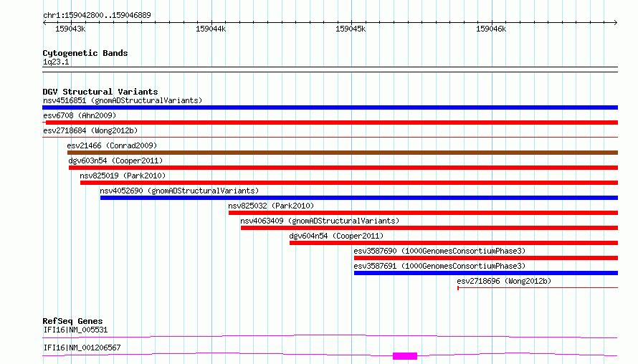Open the esv6708 (Ahn2009) variant label

click(80, 115)
